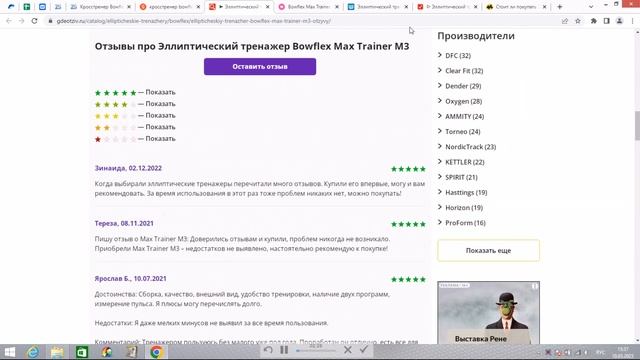Expand the KETTLER (22) chevron
Screen dimensions: 640x360
[440, 162]
